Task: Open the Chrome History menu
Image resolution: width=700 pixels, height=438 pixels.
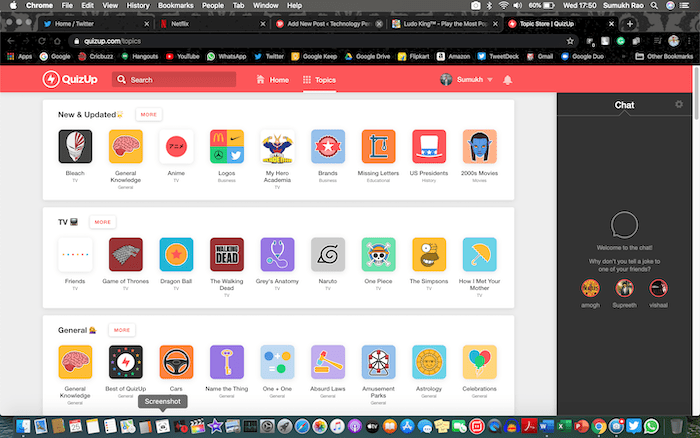Action: click(138, 5)
